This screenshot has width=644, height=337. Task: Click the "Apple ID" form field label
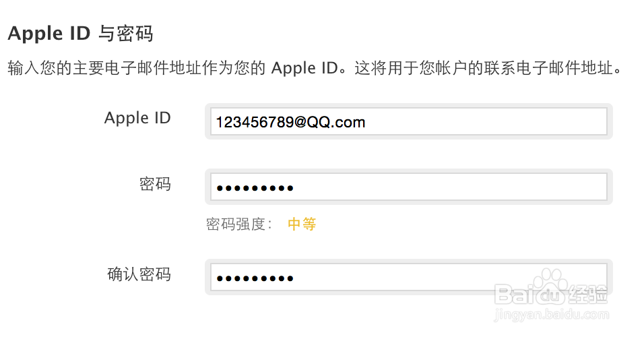(137, 118)
